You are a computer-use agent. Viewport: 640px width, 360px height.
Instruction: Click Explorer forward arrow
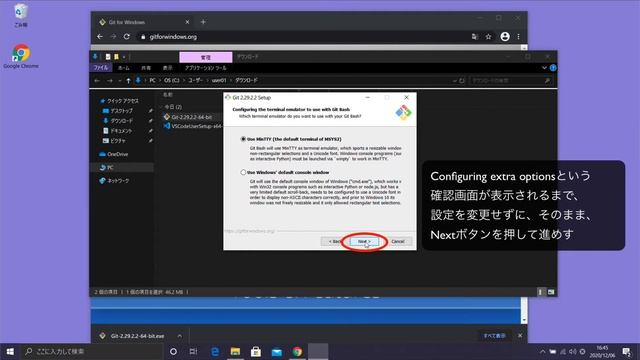[109, 80]
